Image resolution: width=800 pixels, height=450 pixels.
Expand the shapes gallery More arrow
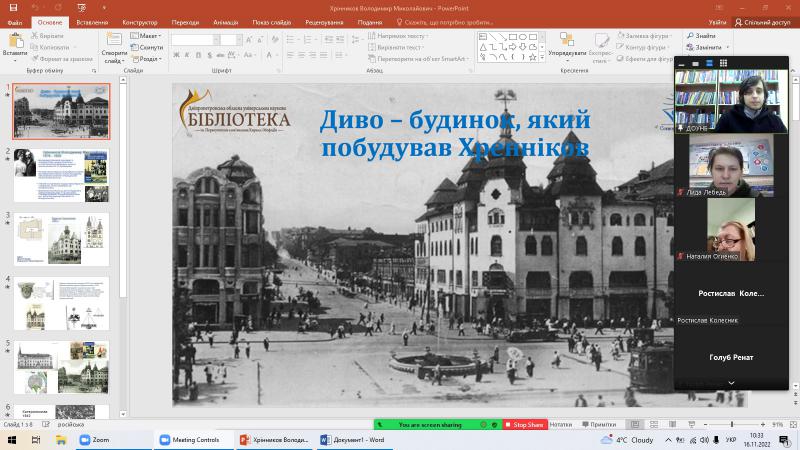pos(542,58)
